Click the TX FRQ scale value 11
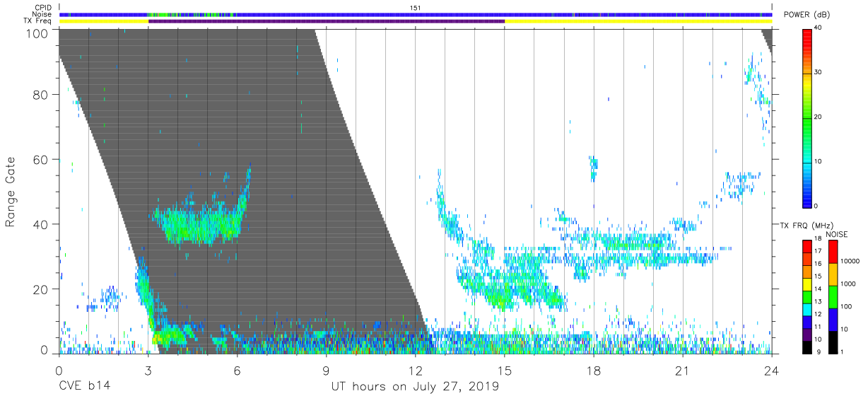This screenshot has width=868, height=401. point(819,327)
